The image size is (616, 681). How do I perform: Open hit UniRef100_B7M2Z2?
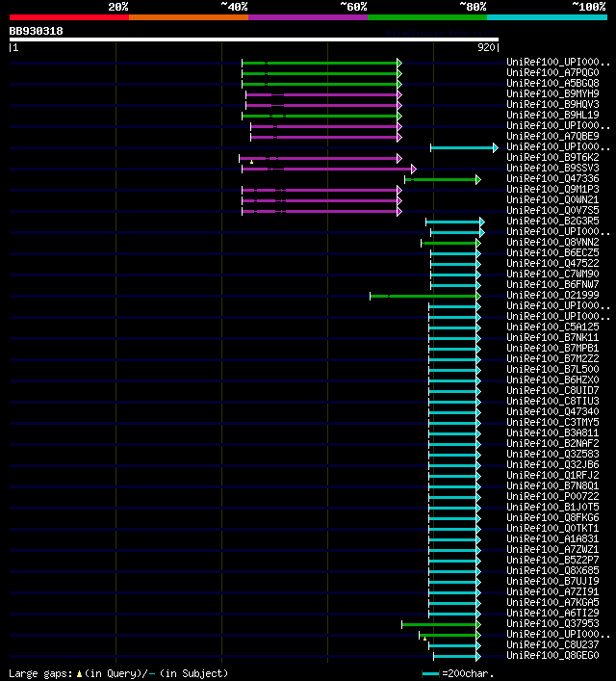[552, 358]
